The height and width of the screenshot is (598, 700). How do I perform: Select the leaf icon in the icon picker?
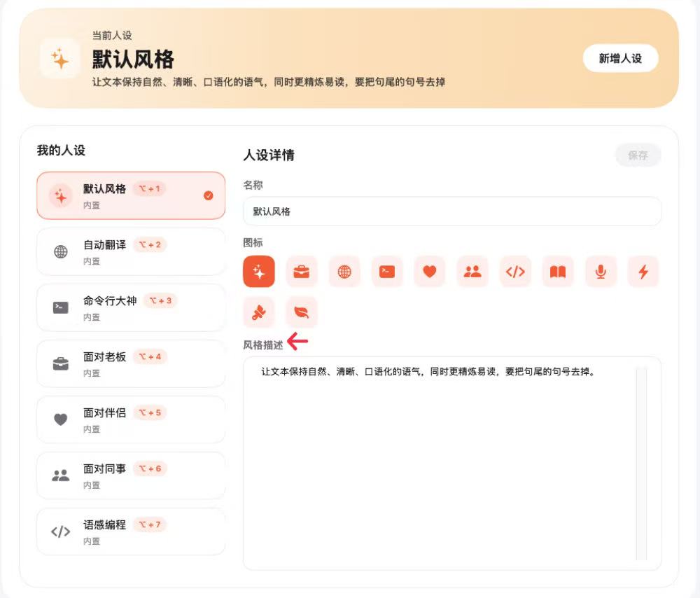click(302, 312)
